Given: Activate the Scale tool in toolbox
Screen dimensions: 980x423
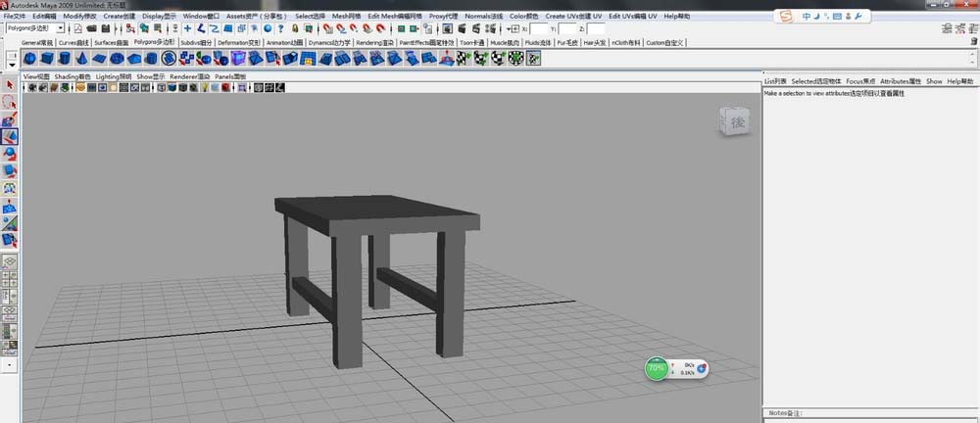Looking at the screenshot, I should pos(10,169).
